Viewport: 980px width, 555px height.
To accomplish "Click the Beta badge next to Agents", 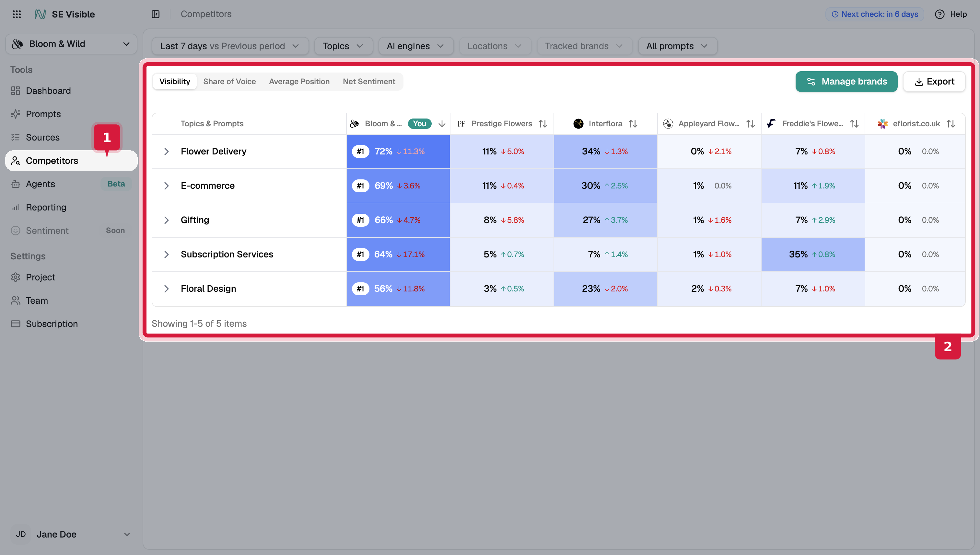I will (x=116, y=184).
